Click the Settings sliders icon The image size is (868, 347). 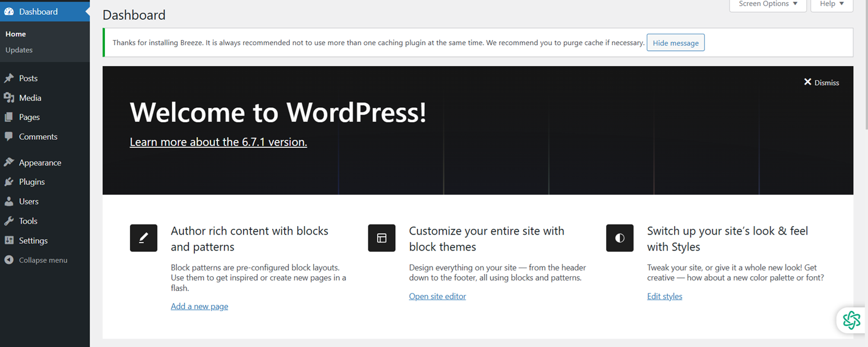[9, 240]
